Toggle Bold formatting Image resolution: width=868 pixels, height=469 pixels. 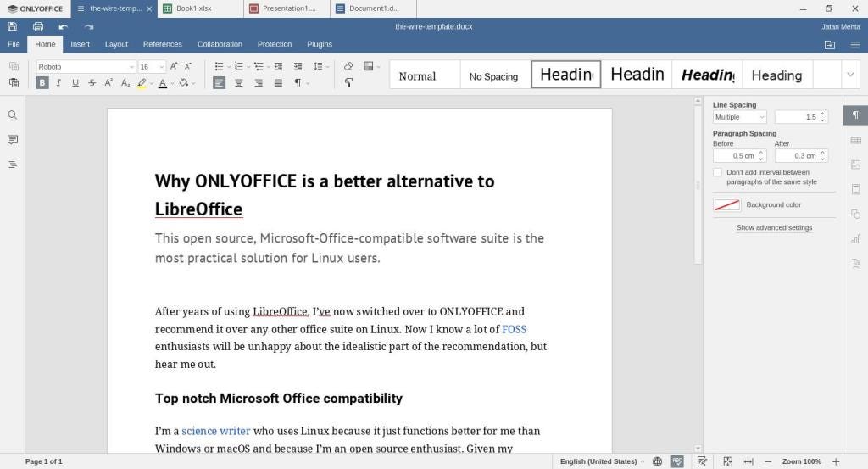pyautogui.click(x=42, y=83)
